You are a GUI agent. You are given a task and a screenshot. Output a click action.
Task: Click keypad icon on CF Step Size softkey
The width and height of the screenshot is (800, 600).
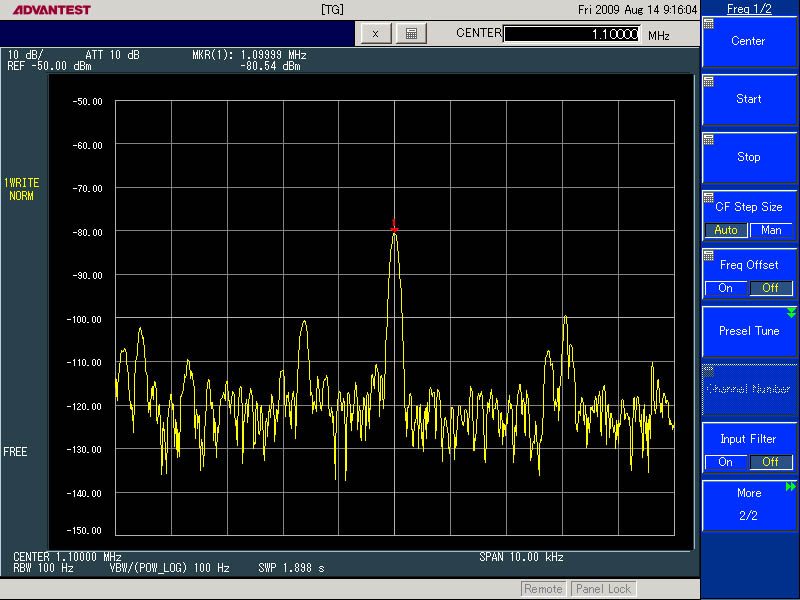709,198
